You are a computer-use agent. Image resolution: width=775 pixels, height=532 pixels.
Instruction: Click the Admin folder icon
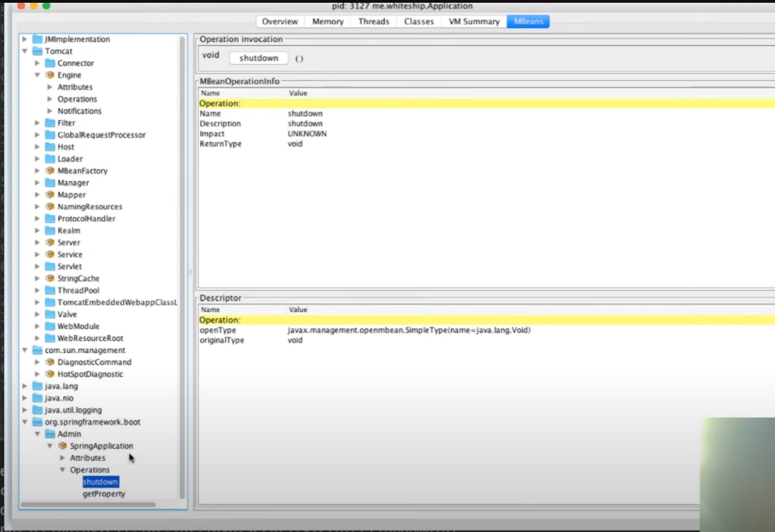50,434
